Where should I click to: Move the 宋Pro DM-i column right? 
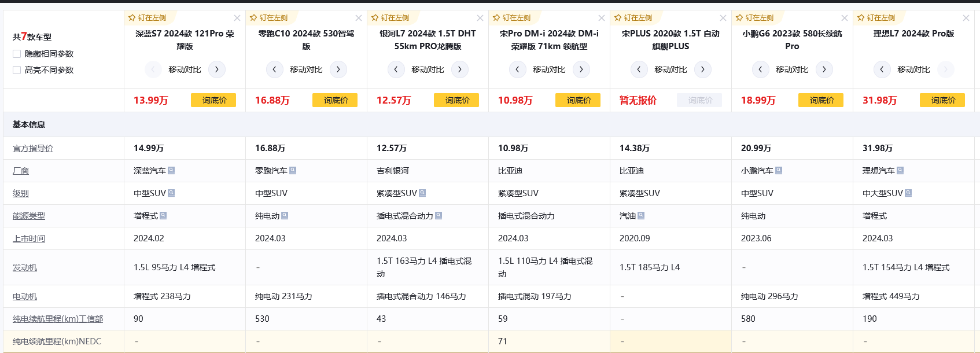(581, 69)
